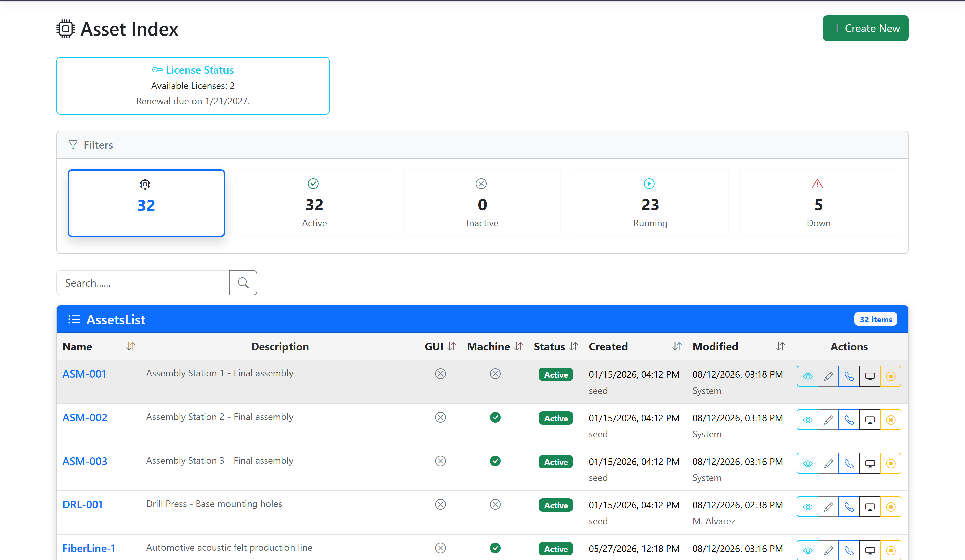View ASM-002 with the eye icon
The width and height of the screenshot is (965, 560).
pyautogui.click(x=808, y=420)
